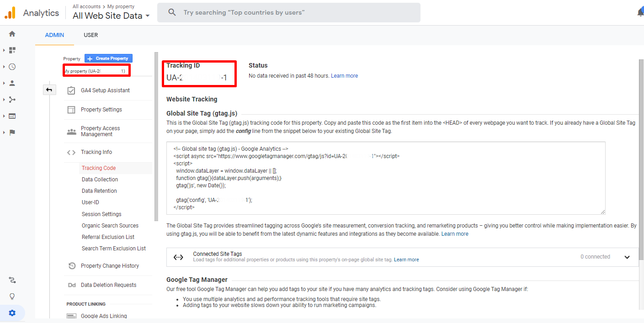Open the Conversions flag icon
Image resolution: width=644 pixels, height=323 pixels.
pyautogui.click(x=12, y=132)
